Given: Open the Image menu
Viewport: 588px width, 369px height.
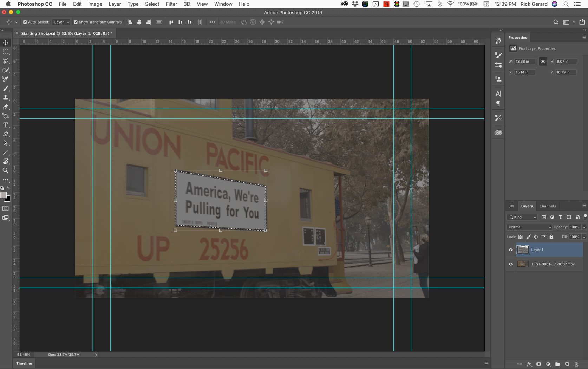Looking at the screenshot, I should [x=95, y=4].
